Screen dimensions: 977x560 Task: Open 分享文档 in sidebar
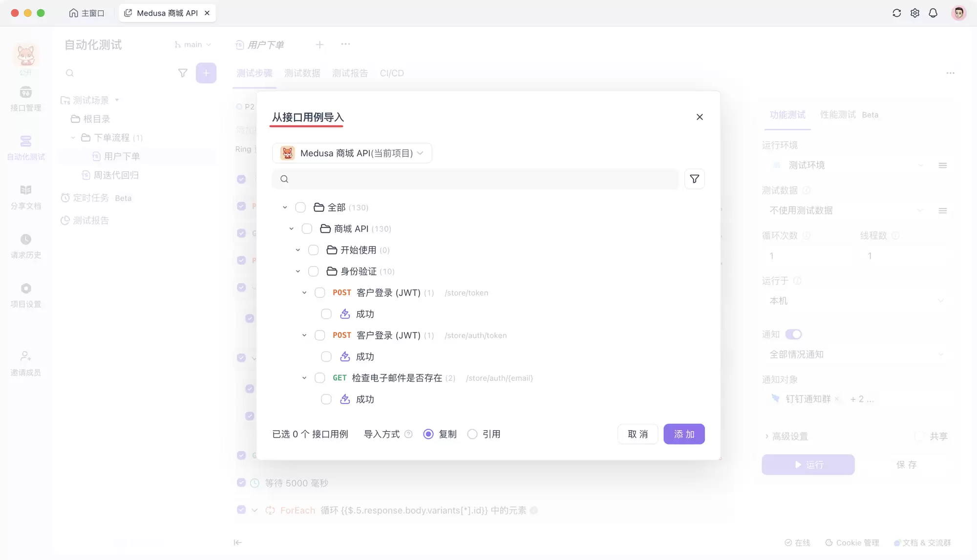pyautogui.click(x=26, y=197)
